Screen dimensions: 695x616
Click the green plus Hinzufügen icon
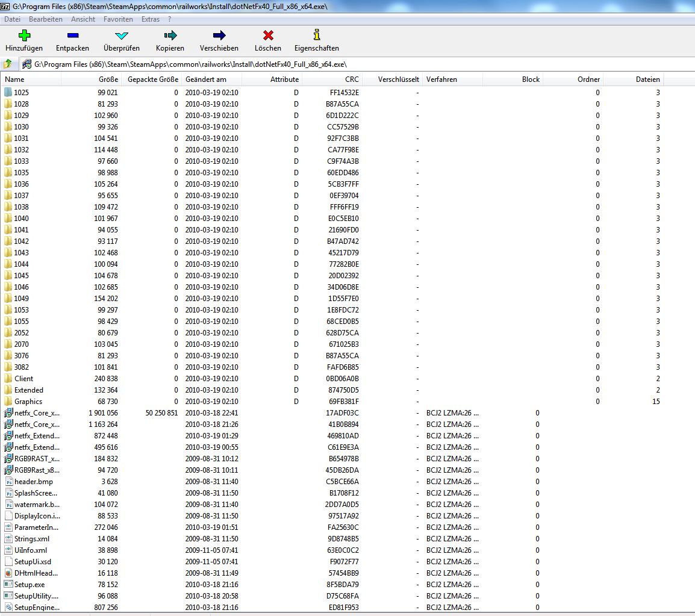pyautogui.click(x=24, y=35)
